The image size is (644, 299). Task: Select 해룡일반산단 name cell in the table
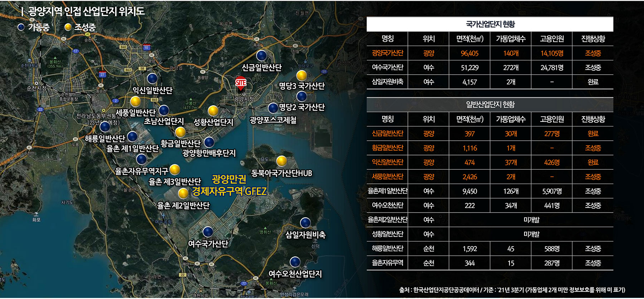(x=387, y=248)
